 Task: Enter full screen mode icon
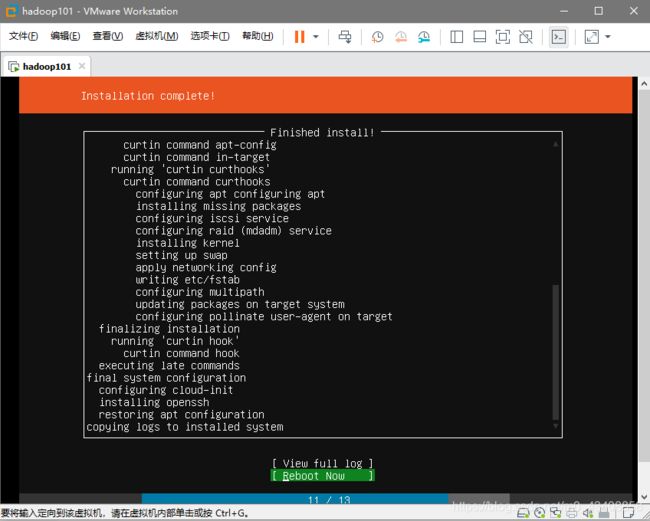(503, 37)
